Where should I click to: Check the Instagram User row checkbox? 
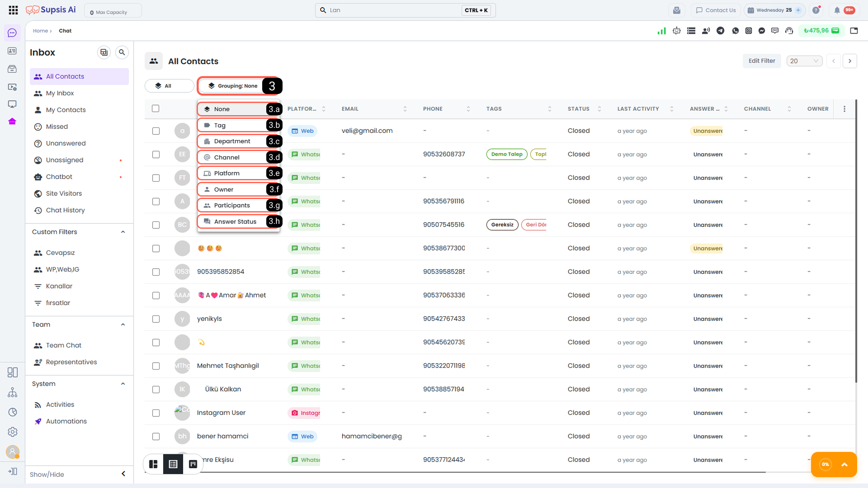tap(156, 413)
